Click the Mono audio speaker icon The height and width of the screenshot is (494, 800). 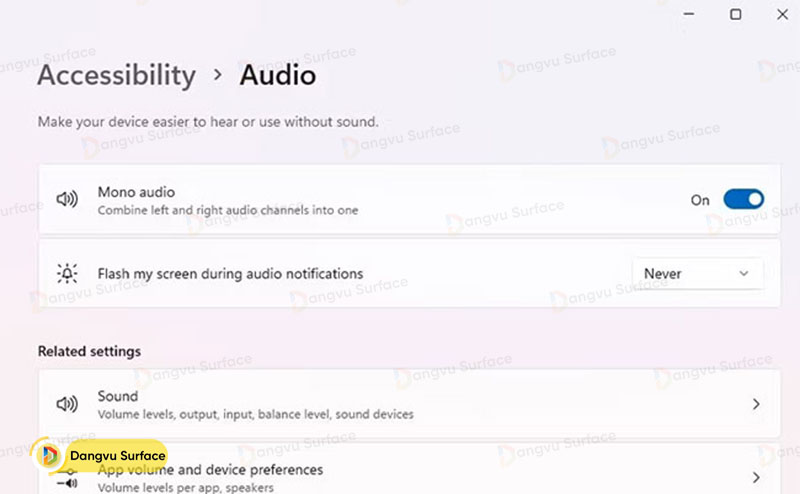click(67, 200)
